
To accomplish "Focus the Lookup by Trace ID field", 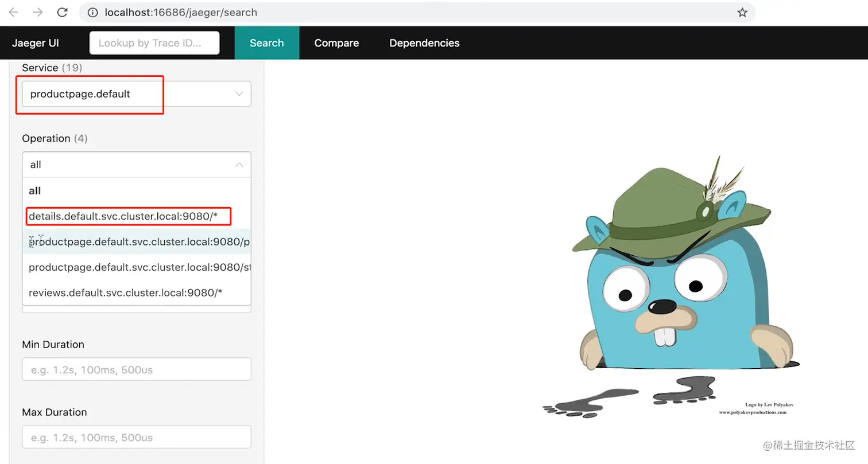I will (154, 43).
